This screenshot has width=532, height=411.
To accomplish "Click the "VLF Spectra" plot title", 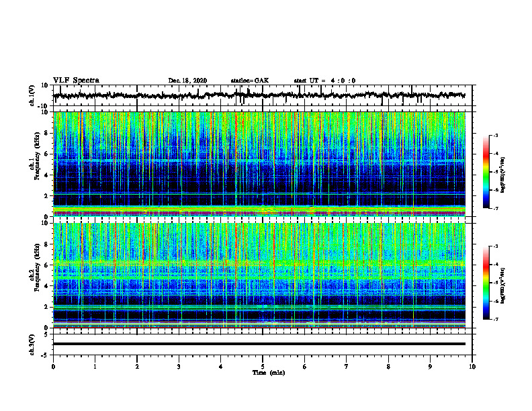I will 76,81.
